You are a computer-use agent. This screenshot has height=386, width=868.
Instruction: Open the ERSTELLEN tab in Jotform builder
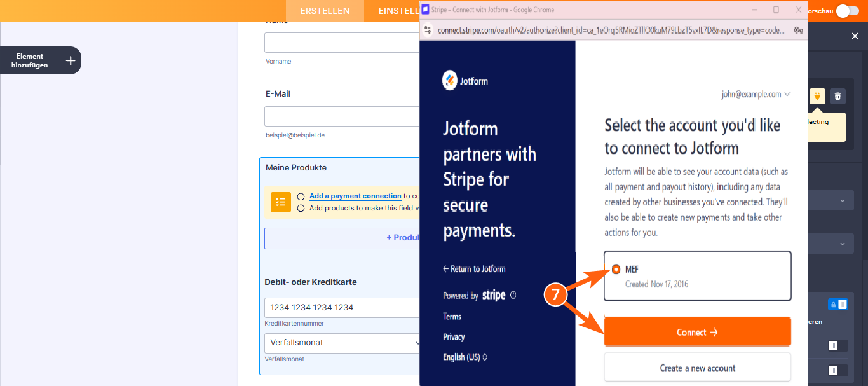click(x=325, y=11)
